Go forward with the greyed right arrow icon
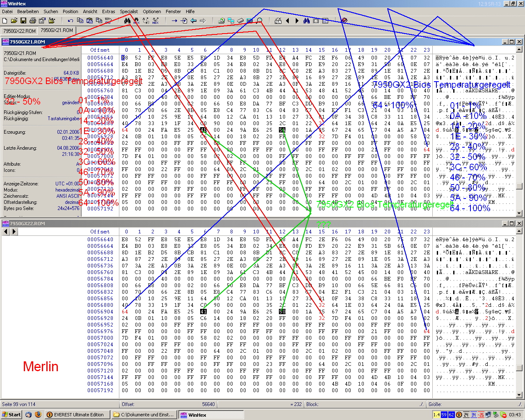The height and width of the screenshot is (420, 525). 203,21
